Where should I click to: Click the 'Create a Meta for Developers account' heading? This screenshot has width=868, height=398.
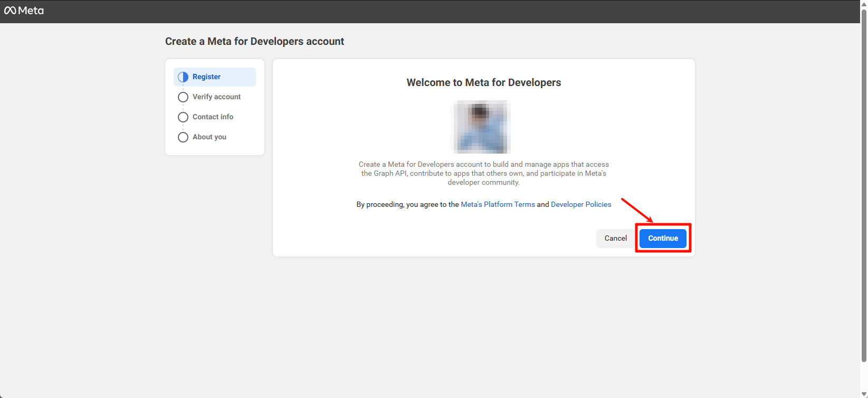click(254, 42)
